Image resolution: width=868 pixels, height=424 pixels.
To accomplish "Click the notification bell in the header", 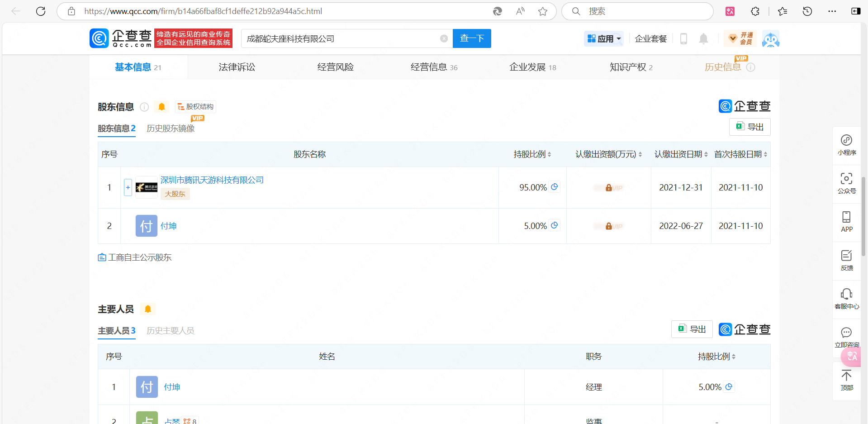I will click(x=703, y=39).
